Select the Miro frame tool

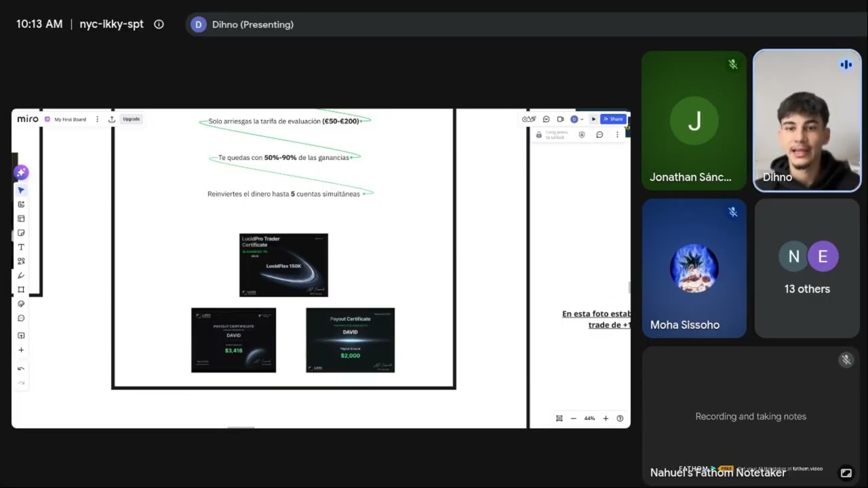point(21,290)
